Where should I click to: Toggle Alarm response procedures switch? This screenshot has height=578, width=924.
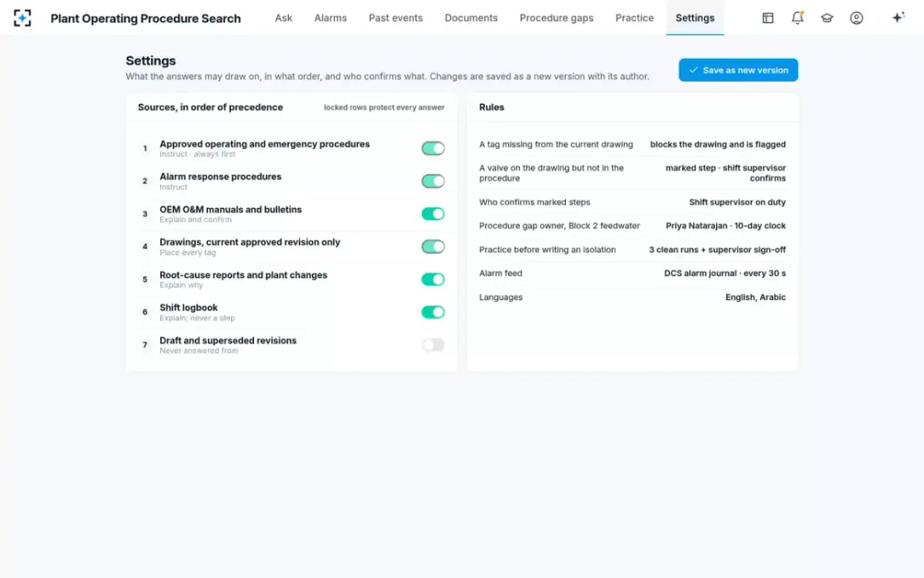[x=433, y=181]
